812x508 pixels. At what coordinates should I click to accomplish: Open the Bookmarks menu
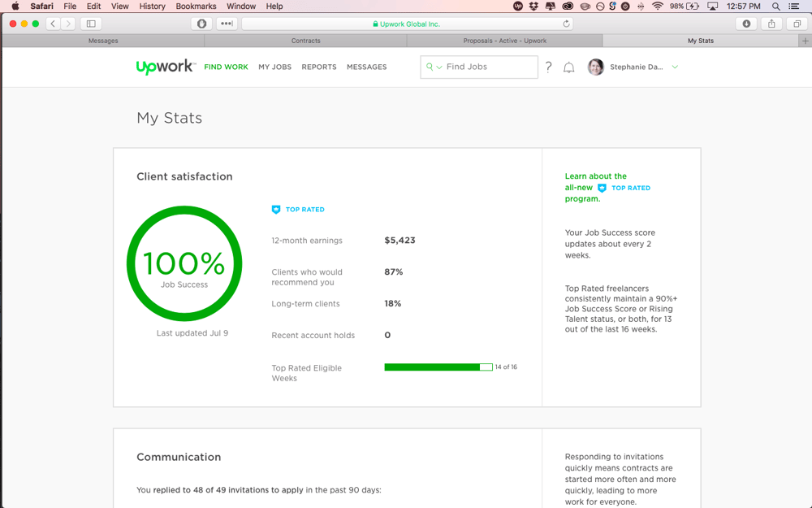point(196,7)
